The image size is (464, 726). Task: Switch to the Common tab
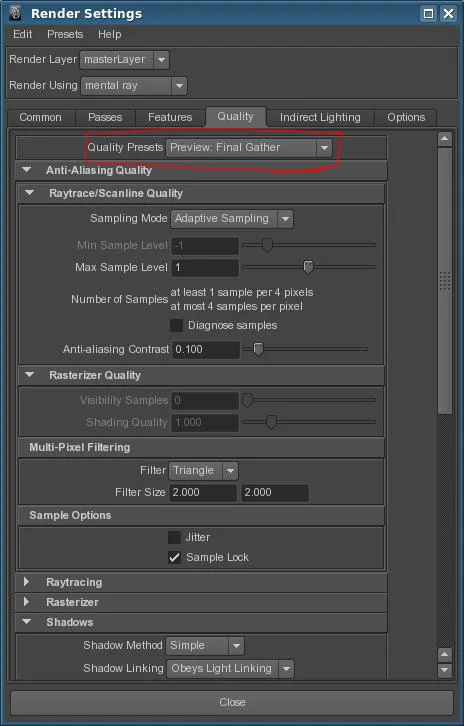point(41,117)
